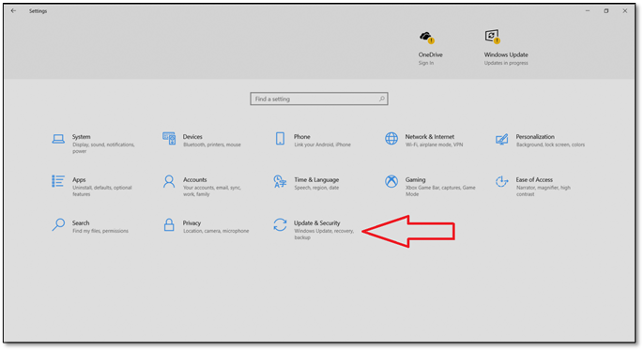Click the Phone icon

pyautogui.click(x=280, y=139)
